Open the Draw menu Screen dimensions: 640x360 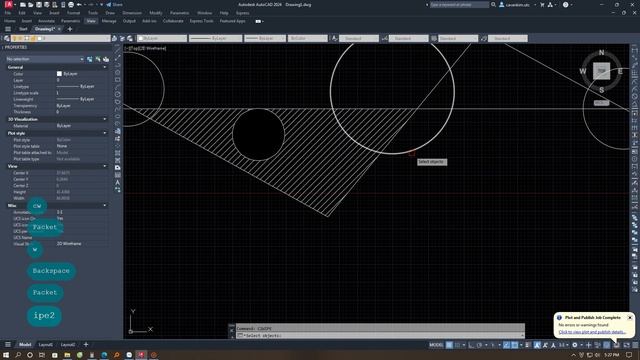[x=110, y=13]
